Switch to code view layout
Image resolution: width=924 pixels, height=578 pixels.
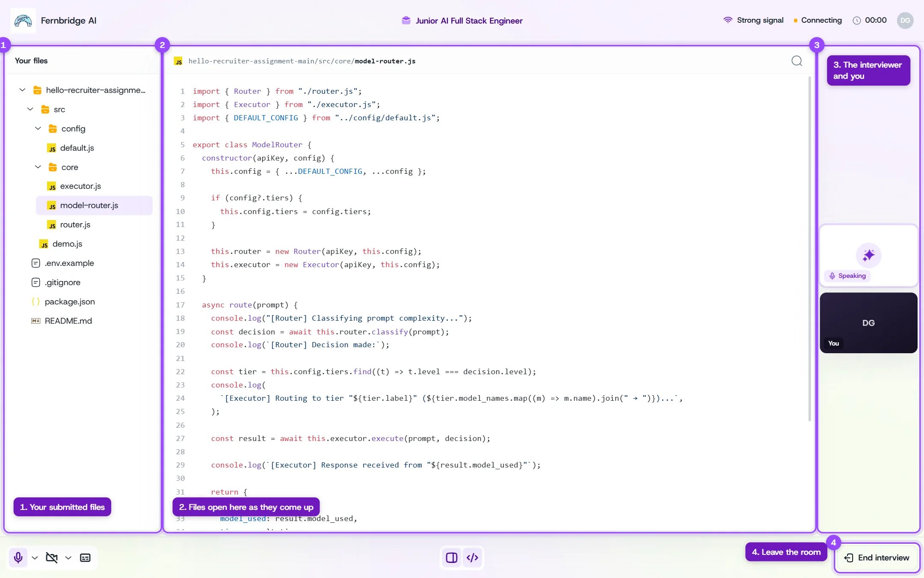(x=473, y=557)
